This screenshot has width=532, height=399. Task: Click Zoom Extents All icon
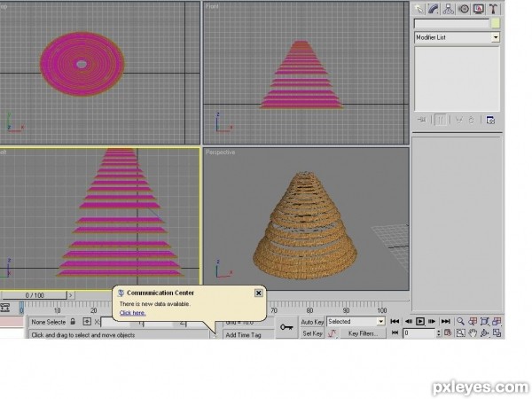tap(497, 321)
